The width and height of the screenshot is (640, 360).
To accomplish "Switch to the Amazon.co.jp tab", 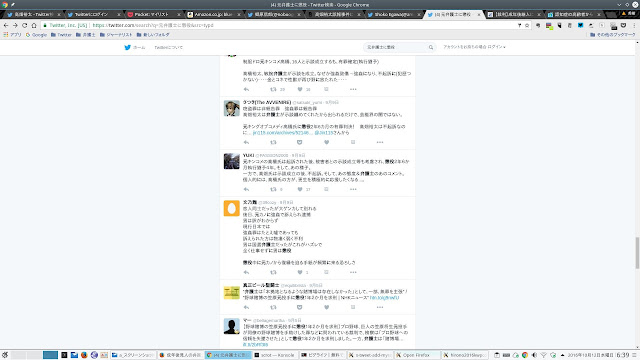I will pyautogui.click(x=214, y=14).
